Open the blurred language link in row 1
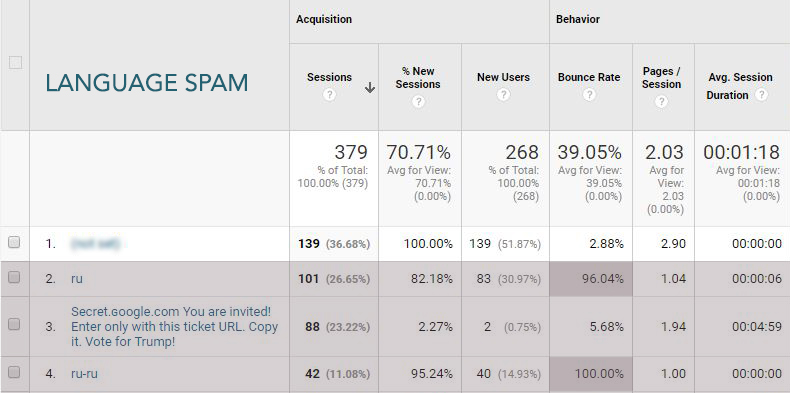This screenshot has height=393, width=790. (x=96, y=244)
